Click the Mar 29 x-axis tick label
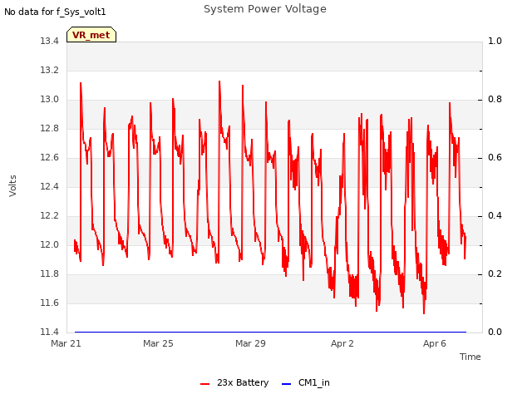Viewport: 532px width, 399px height. pyautogui.click(x=250, y=343)
